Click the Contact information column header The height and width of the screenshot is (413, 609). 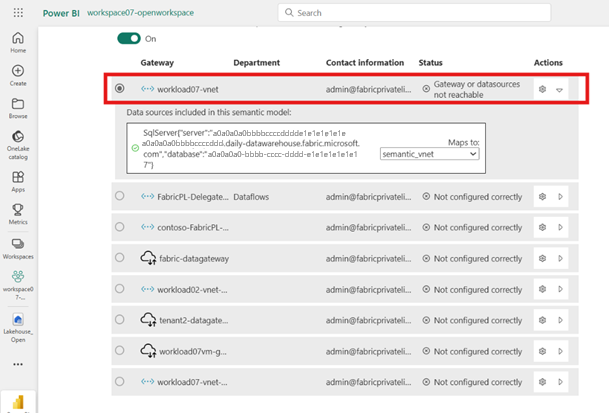365,63
